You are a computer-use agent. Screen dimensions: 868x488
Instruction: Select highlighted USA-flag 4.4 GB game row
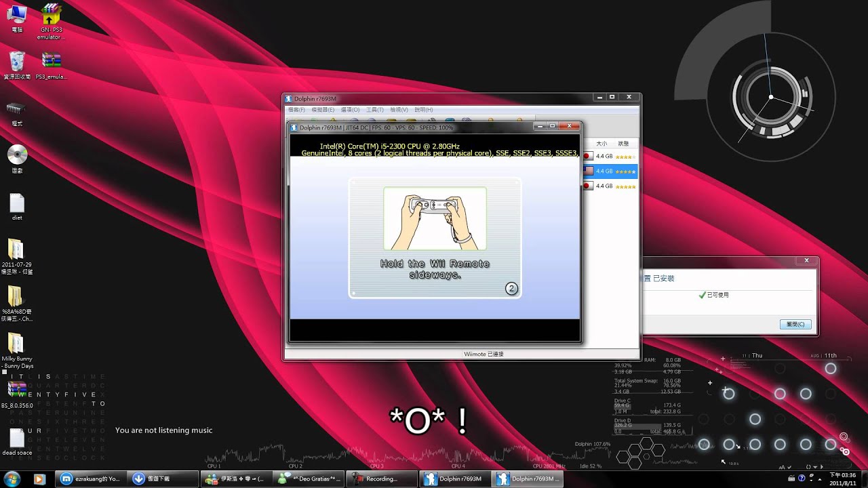(x=610, y=171)
